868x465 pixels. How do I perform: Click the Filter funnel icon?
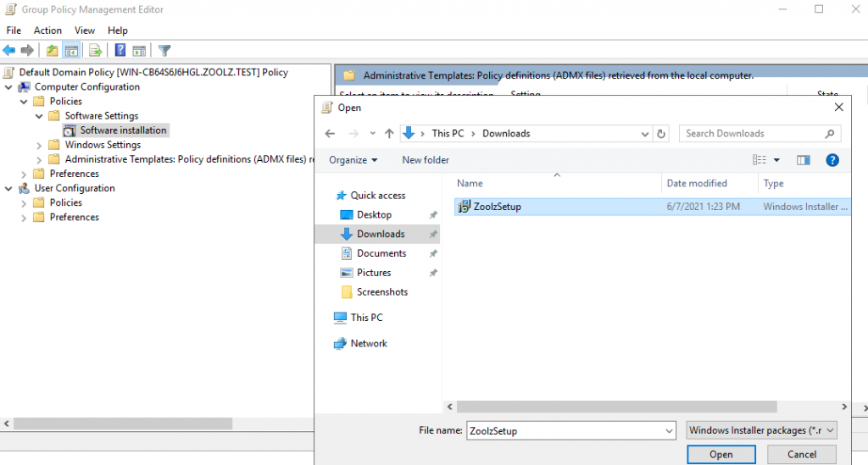[164, 51]
